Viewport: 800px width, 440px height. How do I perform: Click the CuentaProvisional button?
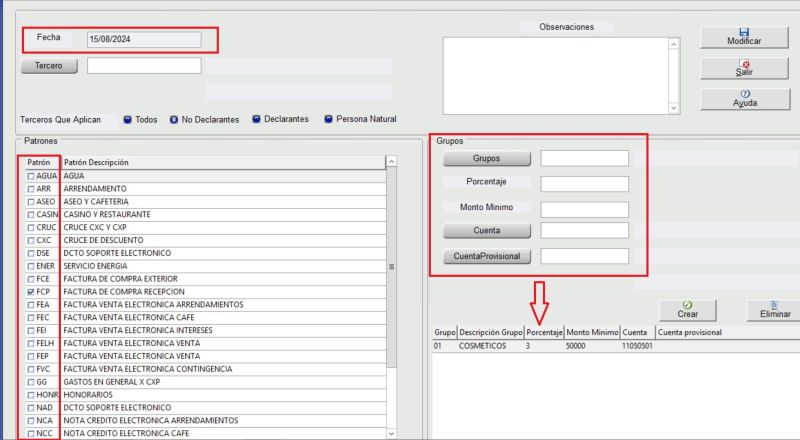[487, 256]
